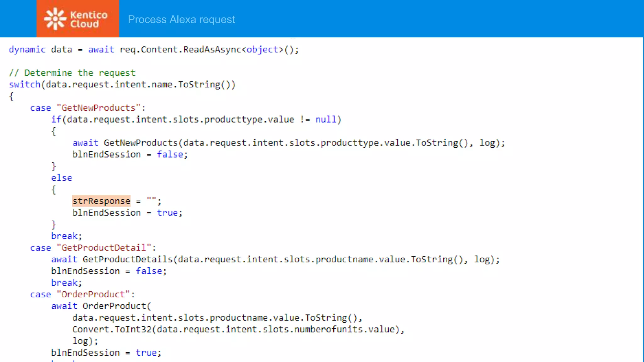Click the "GetNewProducts" case label
The width and height of the screenshot is (644, 362).
point(100,107)
